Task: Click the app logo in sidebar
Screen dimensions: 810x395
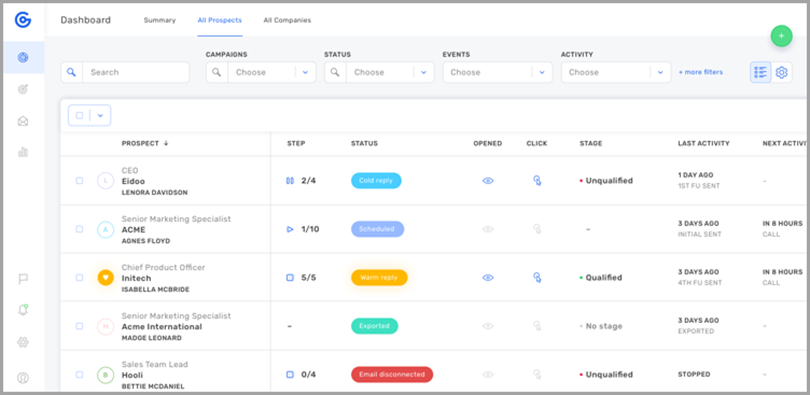Action: coord(23,20)
